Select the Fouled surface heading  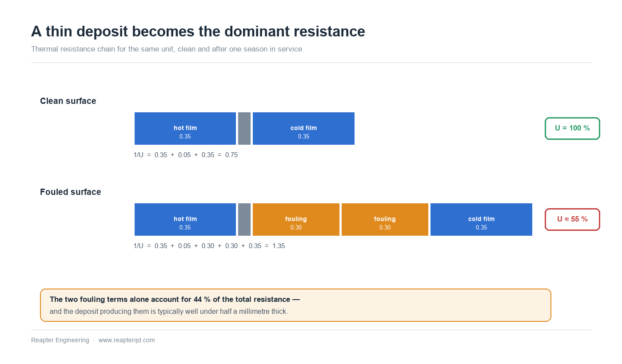(x=71, y=192)
